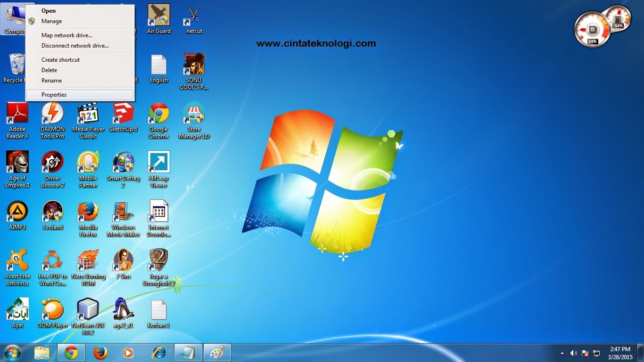The width and height of the screenshot is (644, 362).
Task: Click the CPU meter gadget showing 14%
Action: pos(592,29)
